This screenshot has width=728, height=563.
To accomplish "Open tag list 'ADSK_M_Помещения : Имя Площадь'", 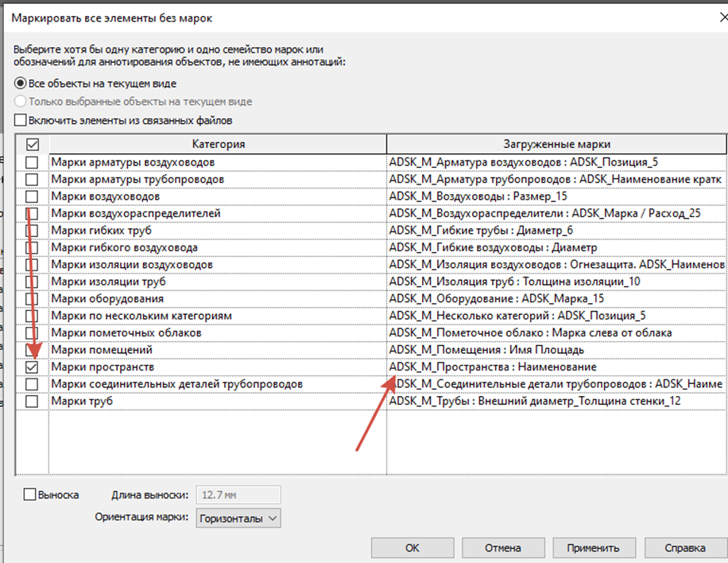I will point(556,350).
